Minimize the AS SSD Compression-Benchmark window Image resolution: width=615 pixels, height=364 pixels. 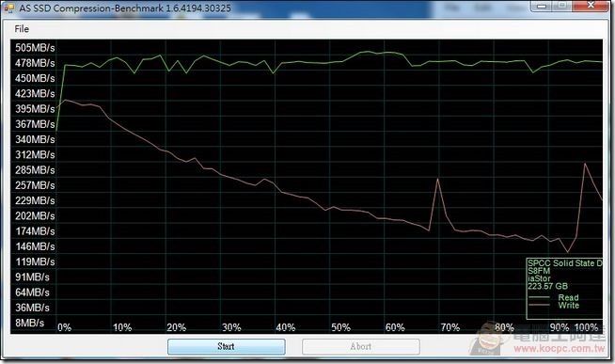point(543,6)
